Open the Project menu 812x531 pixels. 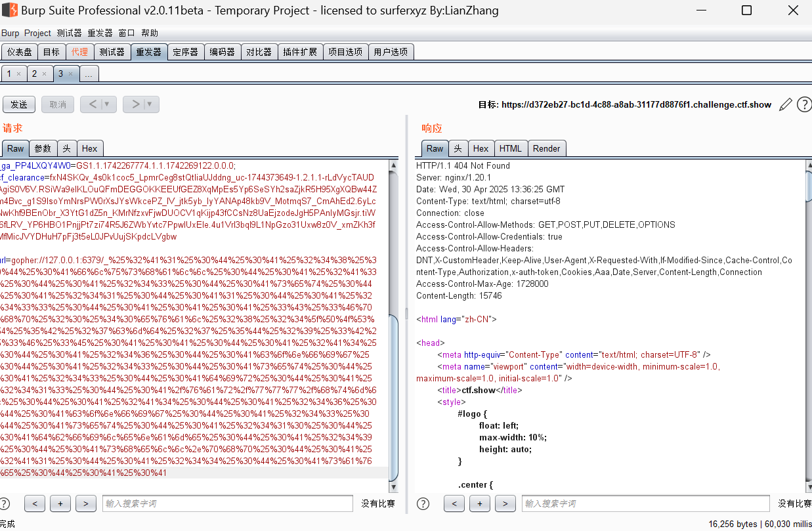tap(37, 33)
